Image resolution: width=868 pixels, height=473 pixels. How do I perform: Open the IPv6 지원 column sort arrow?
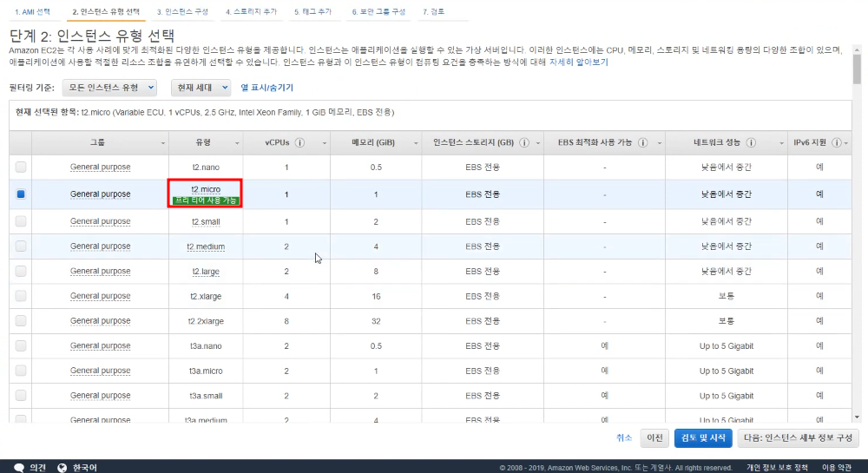pos(846,143)
